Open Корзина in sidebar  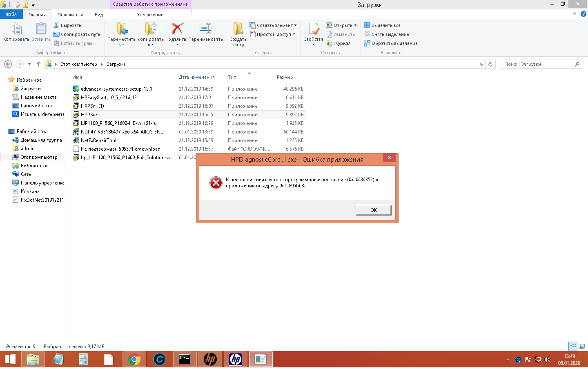pyautogui.click(x=26, y=191)
